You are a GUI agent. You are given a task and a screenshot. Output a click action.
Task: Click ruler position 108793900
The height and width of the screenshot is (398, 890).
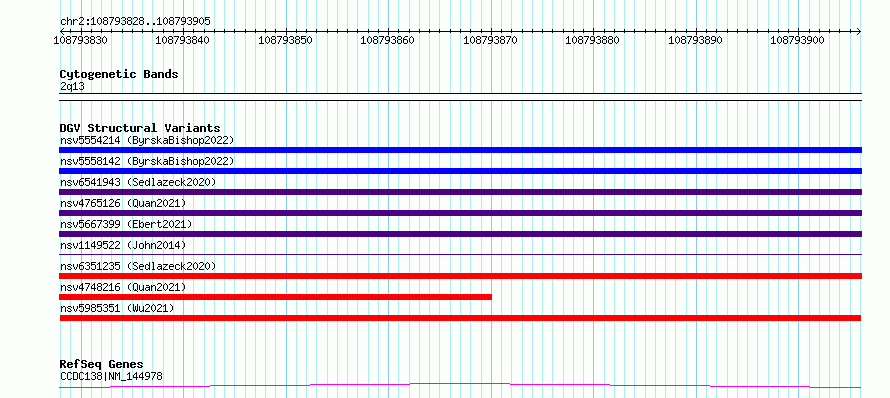(797, 40)
